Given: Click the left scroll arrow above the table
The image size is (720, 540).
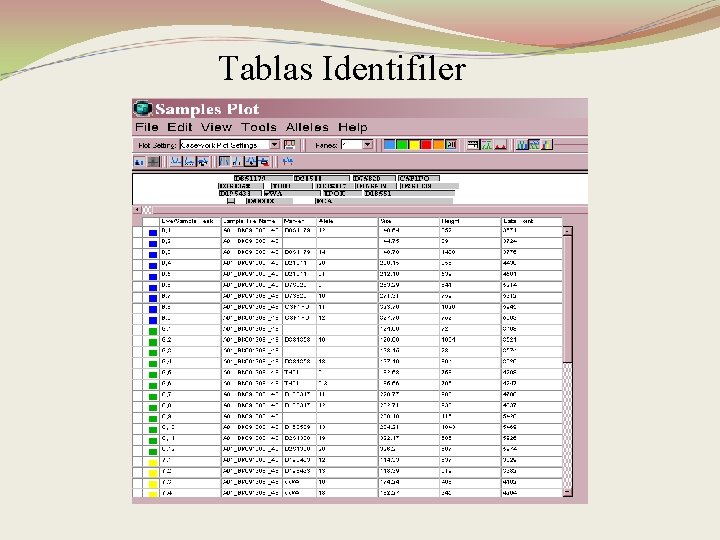Looking at the screenshot, I should pyautogui.click(x=137, y=210).
